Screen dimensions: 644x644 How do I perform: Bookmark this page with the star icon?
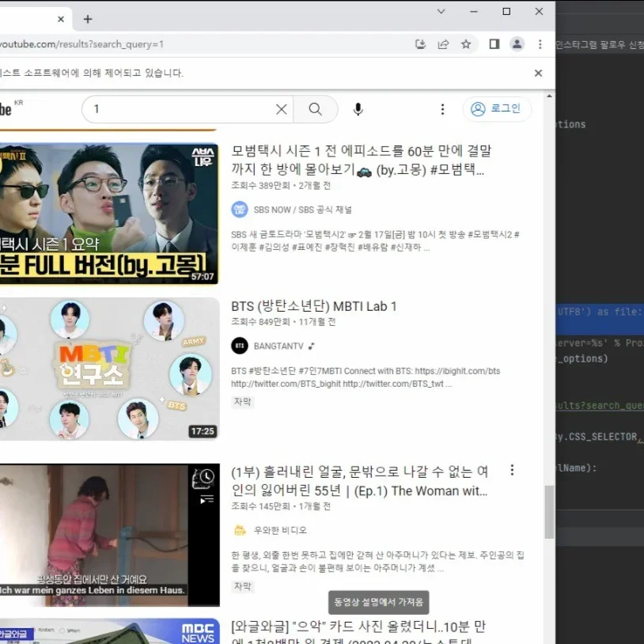click(x=466, y=44)
